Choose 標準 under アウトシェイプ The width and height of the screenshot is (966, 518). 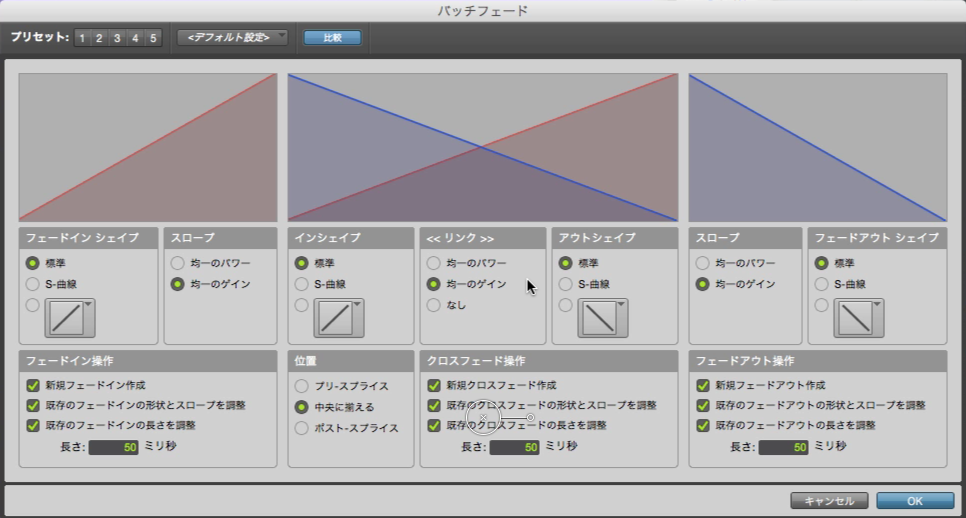pos(566,263)
